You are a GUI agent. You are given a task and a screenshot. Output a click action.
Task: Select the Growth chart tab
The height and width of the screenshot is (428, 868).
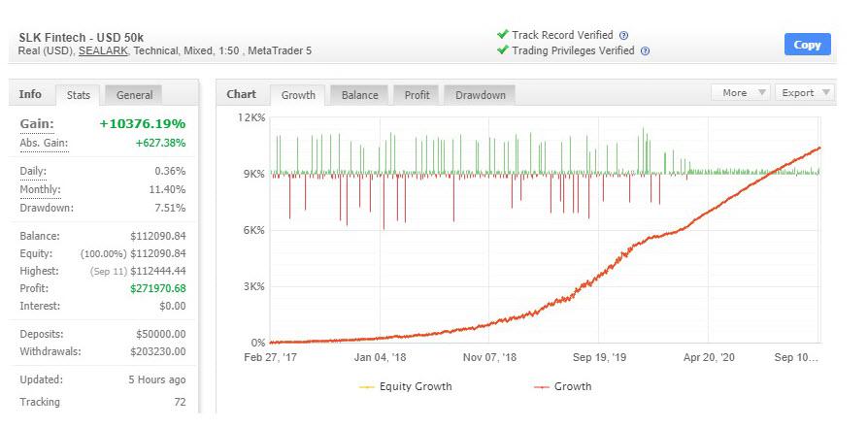click(x=298, y=95)
